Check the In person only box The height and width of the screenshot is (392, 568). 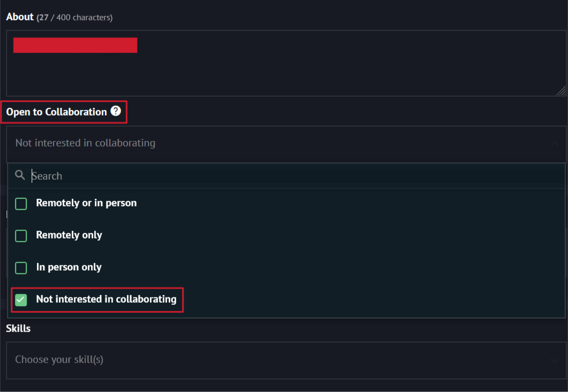click(x=21, y=268)
